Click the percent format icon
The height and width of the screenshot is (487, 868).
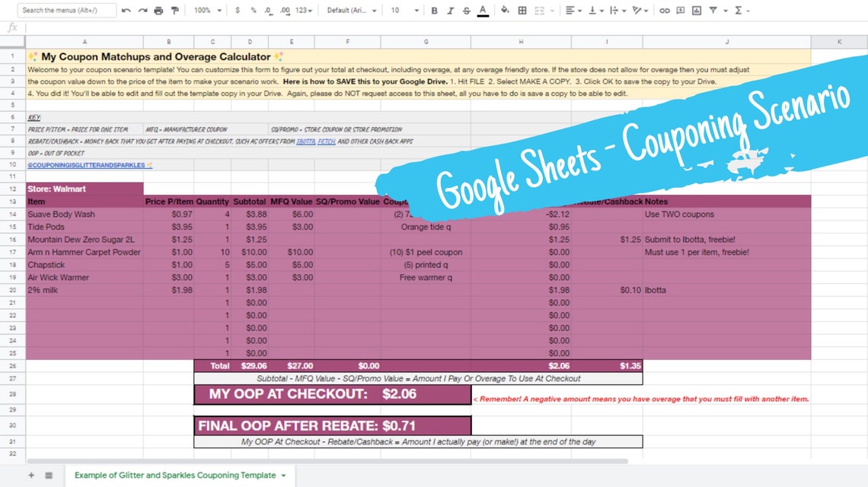pos(253,10)
